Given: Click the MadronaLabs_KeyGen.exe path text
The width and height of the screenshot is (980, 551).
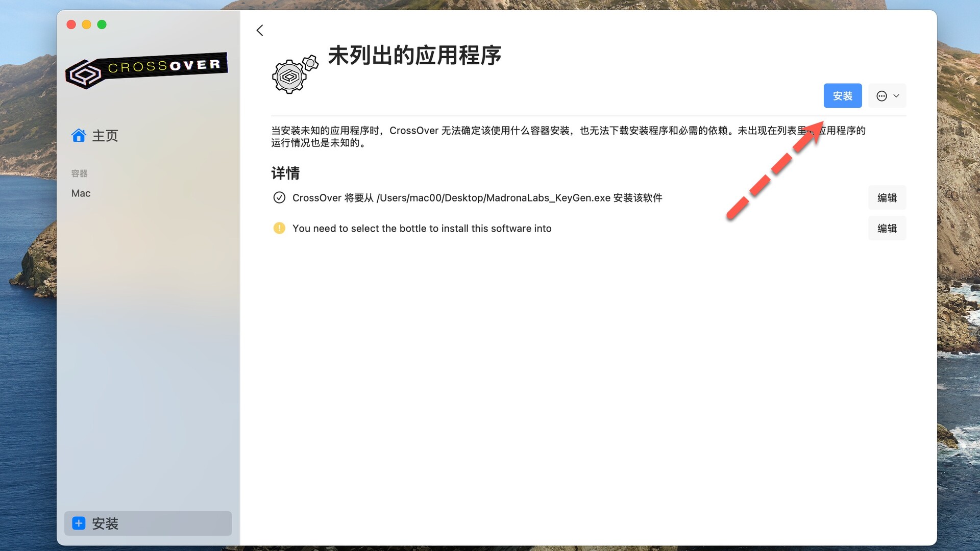Looking at the screenshot, I should (494, 198).
